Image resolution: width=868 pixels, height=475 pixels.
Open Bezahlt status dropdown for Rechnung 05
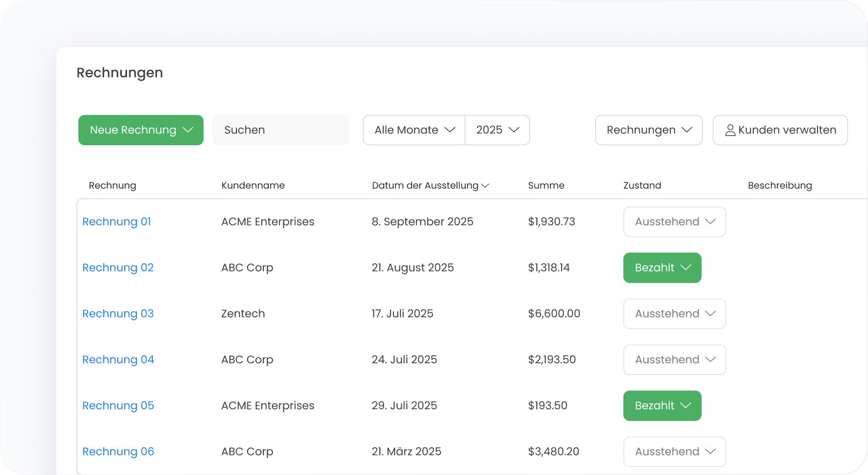662,406
